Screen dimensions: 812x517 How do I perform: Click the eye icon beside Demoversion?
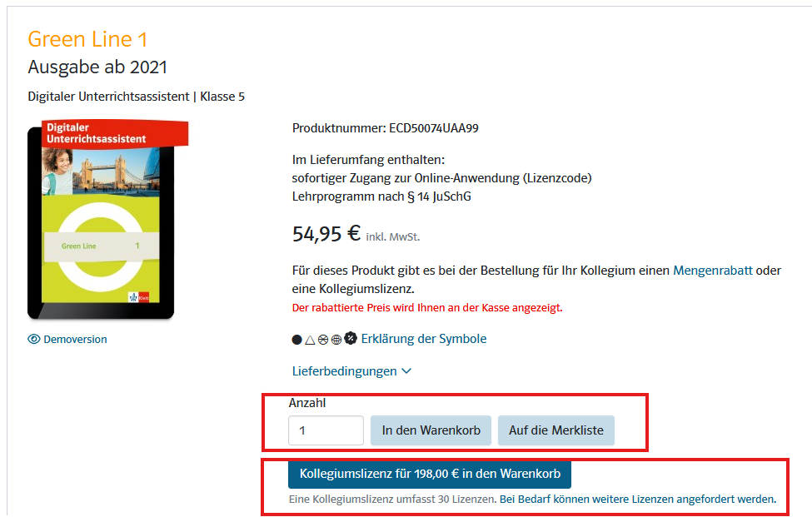[x=33, y=339]
